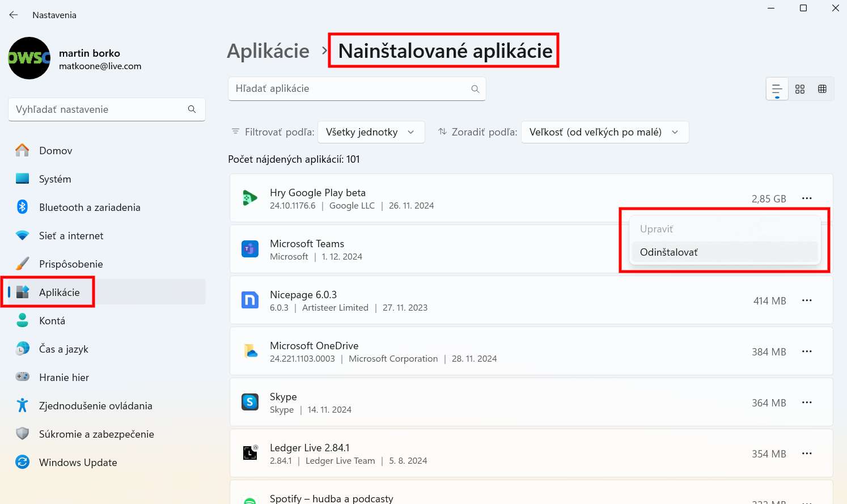The image size is (847, 504).
Task: Open Sieť a internet settings
Action: tap(107, 236)
